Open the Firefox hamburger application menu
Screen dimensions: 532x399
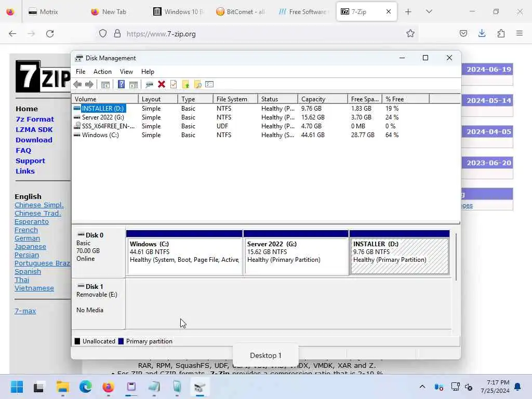(520, 33)
